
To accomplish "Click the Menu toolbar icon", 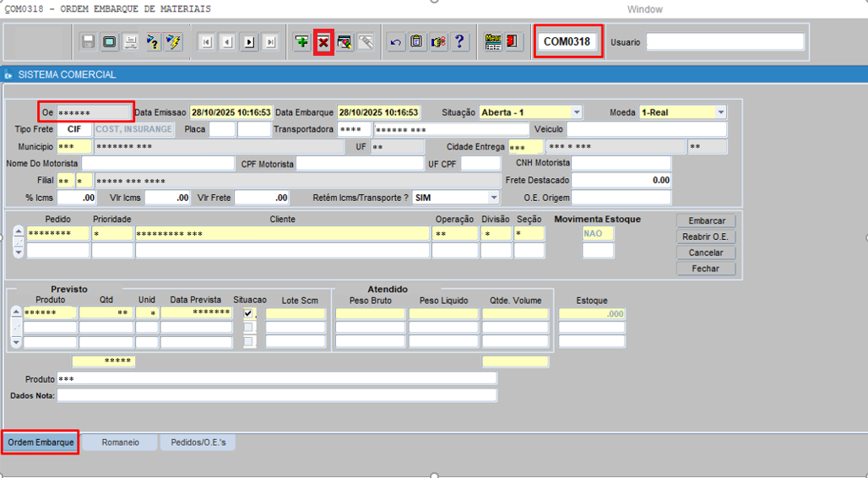I will [493, 41].
